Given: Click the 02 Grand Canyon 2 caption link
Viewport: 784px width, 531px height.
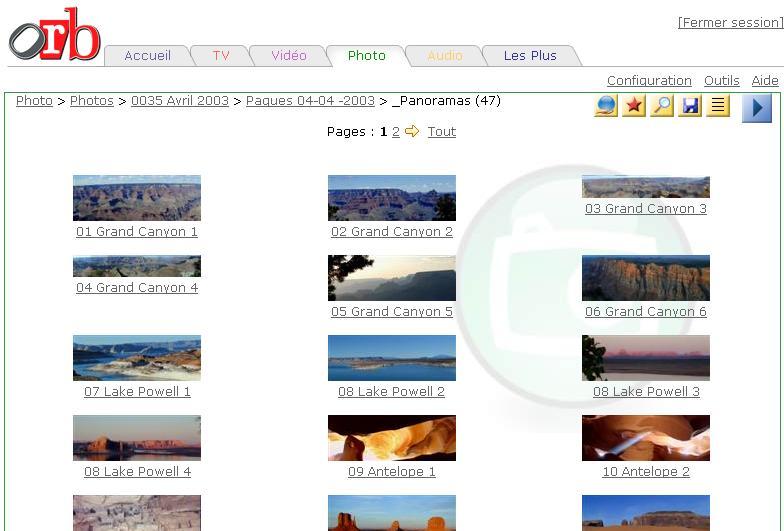Looking at the screenshot, I should [392, 232].
